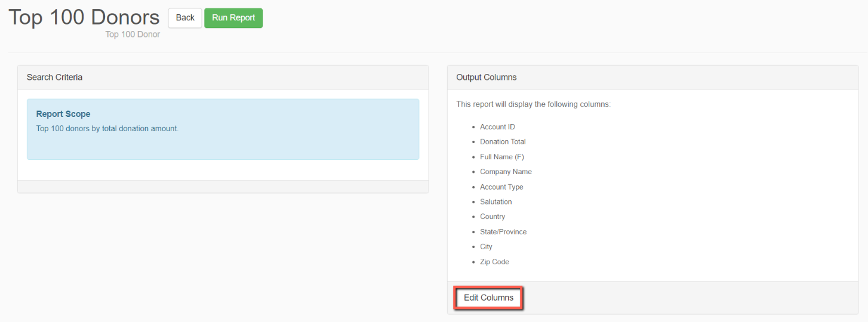This screenshot has height=322, width=868.
Task: Open the Edit Columns editor
Action: click(488, 298)
